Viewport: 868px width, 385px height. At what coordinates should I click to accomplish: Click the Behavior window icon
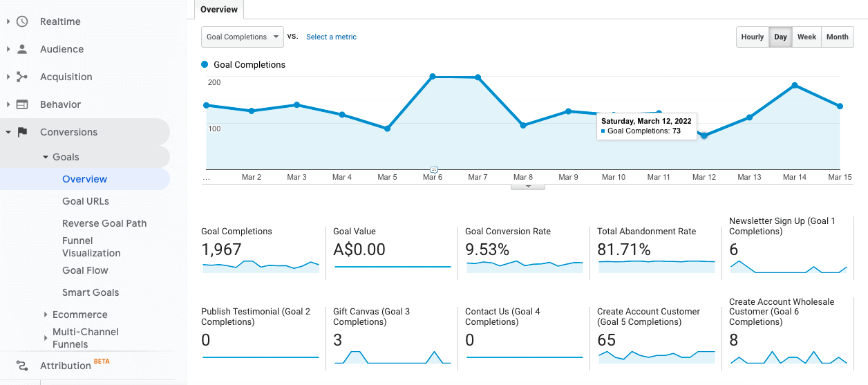(x=22, y=104)
